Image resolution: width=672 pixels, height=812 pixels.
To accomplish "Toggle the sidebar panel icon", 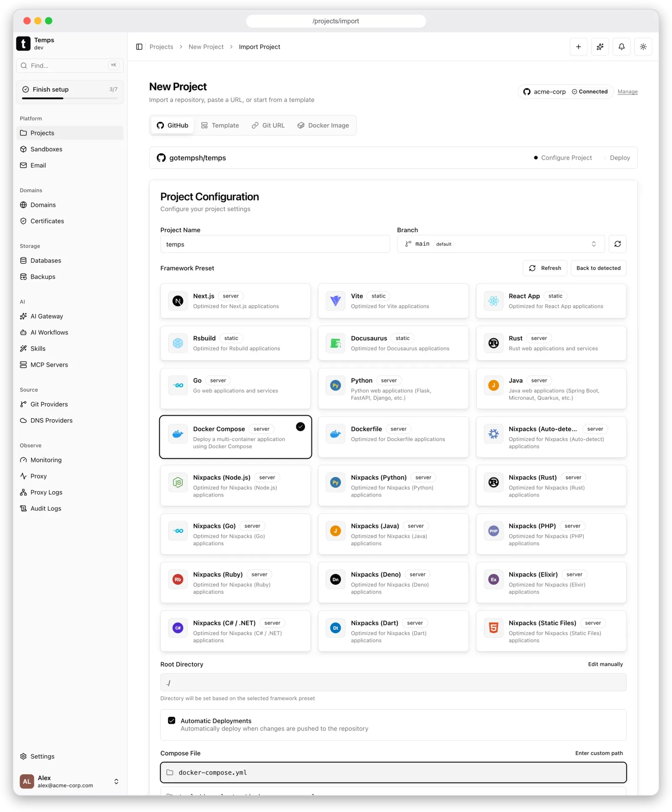I will (x=139, y=47).
